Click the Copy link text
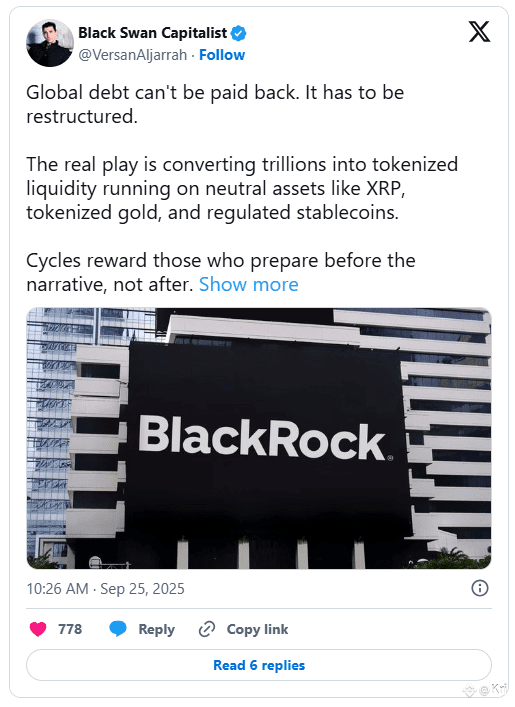This screenshot has height=707, width=515. 257,629
